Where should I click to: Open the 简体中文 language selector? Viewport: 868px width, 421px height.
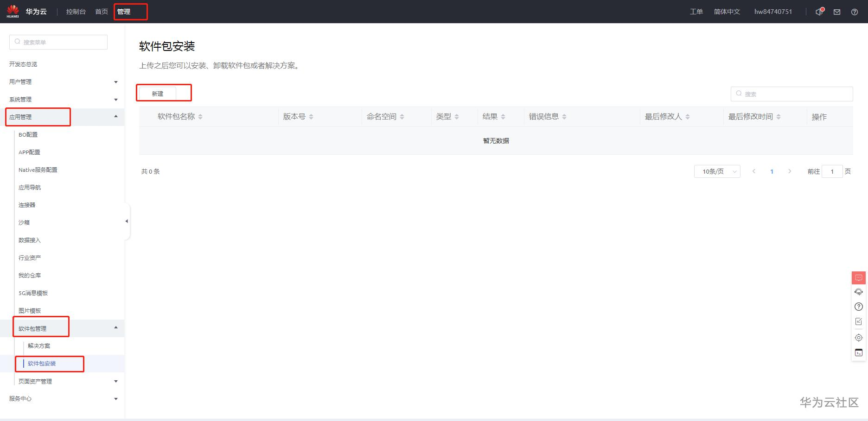(727, 12)
